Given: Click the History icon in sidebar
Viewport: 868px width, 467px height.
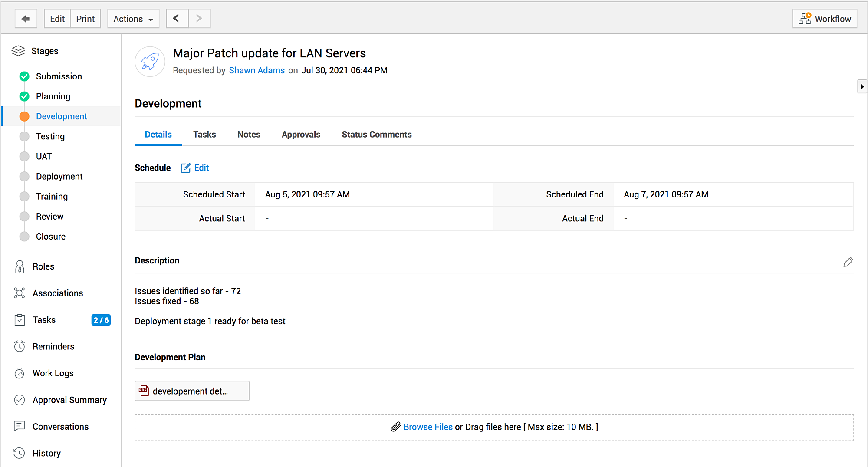Looking at the screenshot, I should 20,453.
